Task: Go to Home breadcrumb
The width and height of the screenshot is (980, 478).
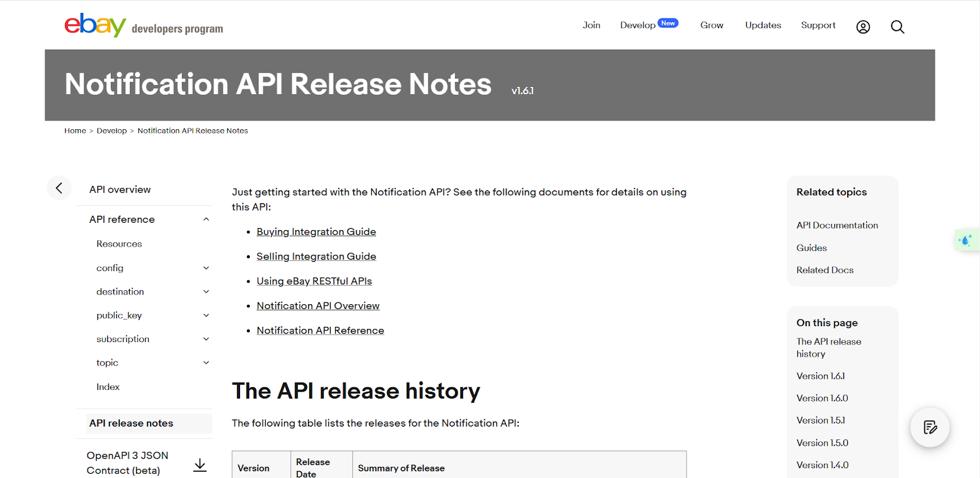Action: click(75, 130)
